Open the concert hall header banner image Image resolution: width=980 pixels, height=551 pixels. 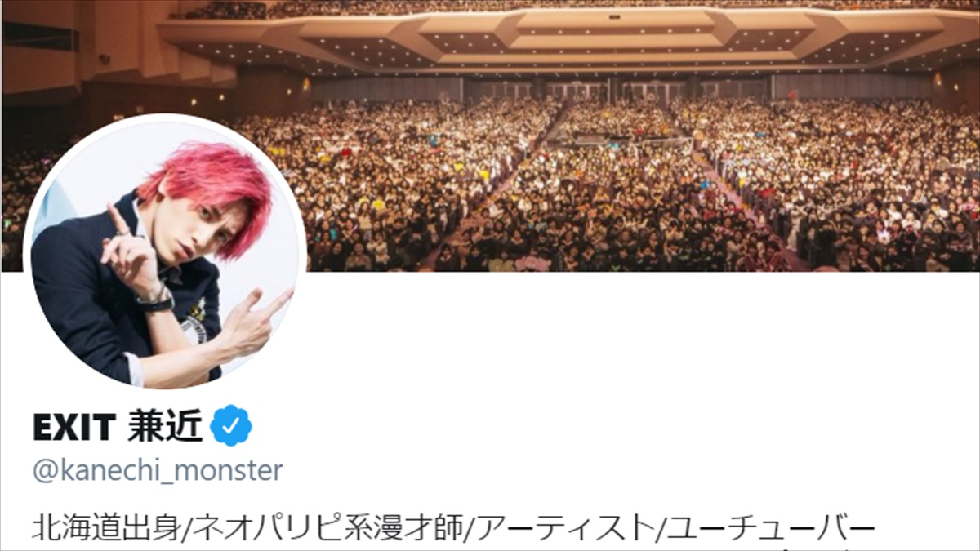coord(490,136)
